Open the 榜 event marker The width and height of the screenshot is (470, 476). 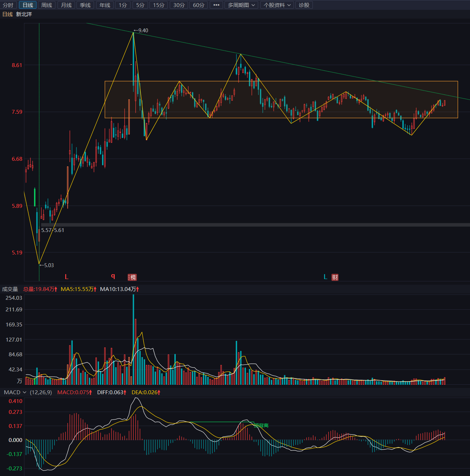click(132, 277)
